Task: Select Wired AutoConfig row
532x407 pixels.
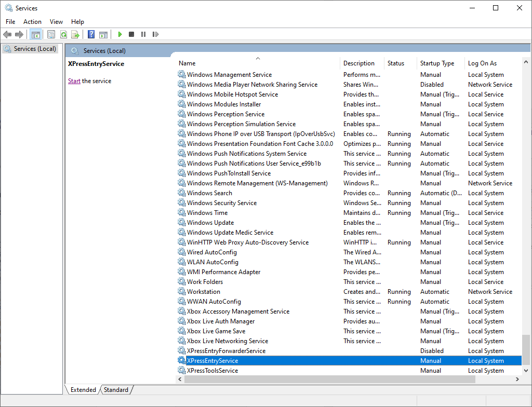Action: 349,252
